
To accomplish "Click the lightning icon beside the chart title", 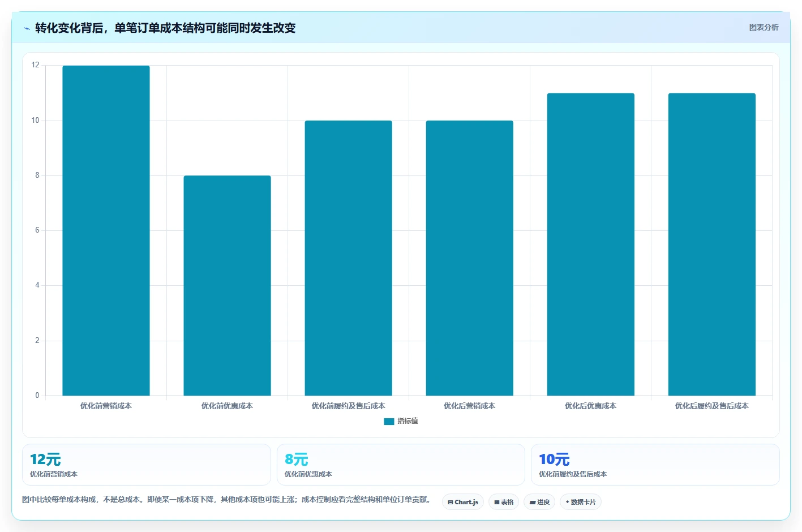I will coord(27,28).
